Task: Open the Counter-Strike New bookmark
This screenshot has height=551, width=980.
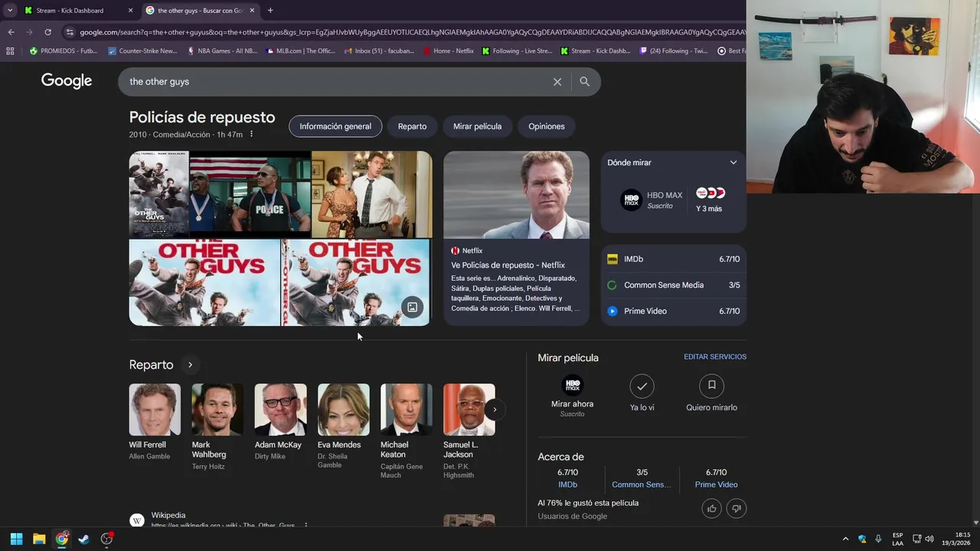Action: pyautogui.click(x=142, y=51)
